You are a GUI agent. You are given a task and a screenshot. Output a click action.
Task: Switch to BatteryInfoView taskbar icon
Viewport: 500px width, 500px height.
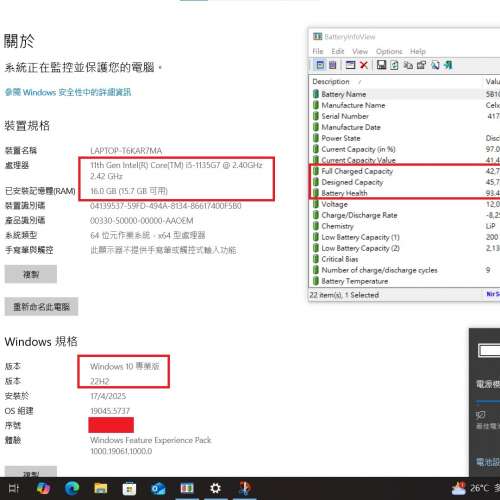187,488
